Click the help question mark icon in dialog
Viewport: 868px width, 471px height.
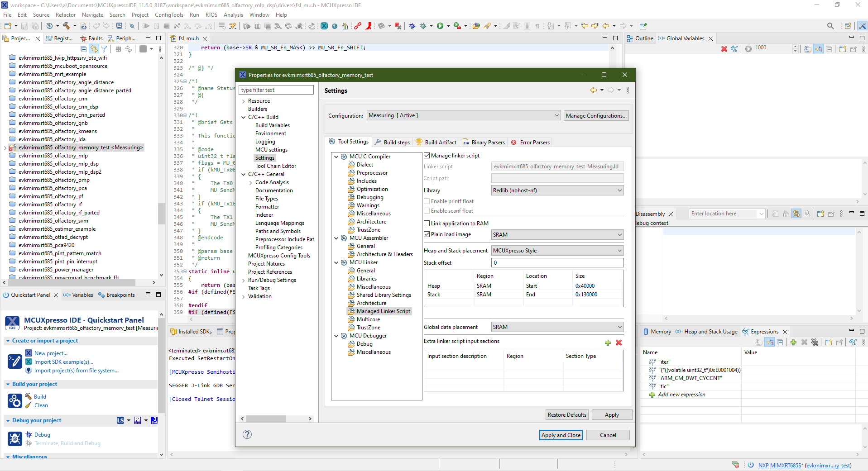pos(247,434)
